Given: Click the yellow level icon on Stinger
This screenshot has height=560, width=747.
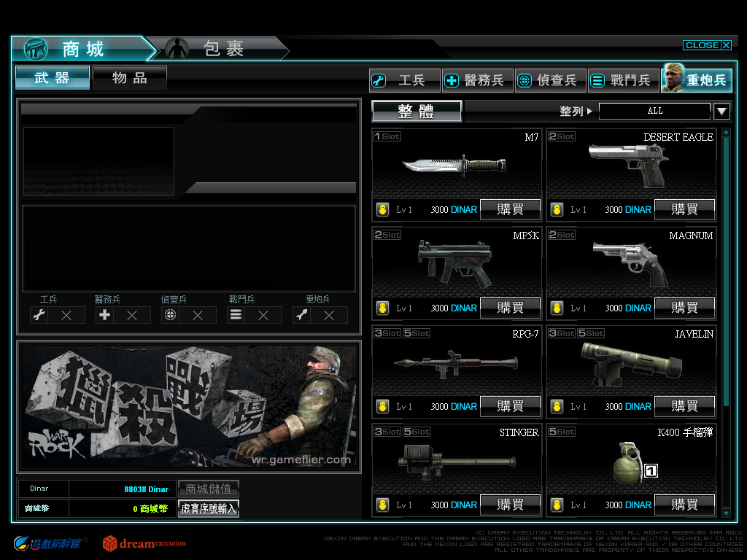Looking at the screenshot, I should (382, 505).
